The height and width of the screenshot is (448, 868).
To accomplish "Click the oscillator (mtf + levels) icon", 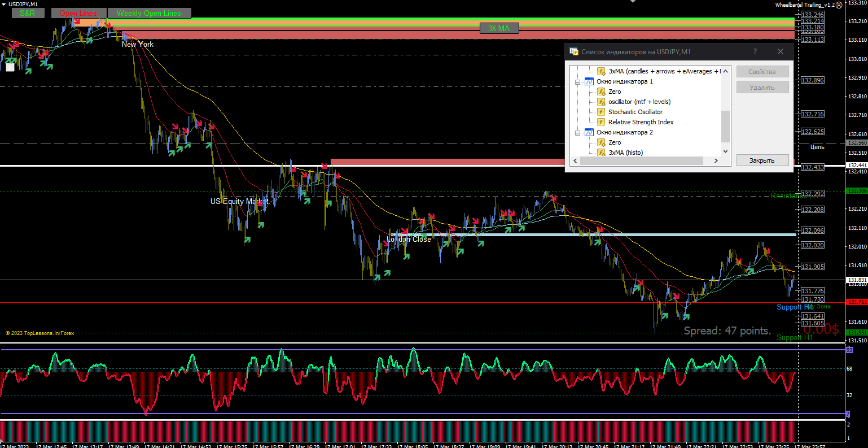I will click(601, 102).
